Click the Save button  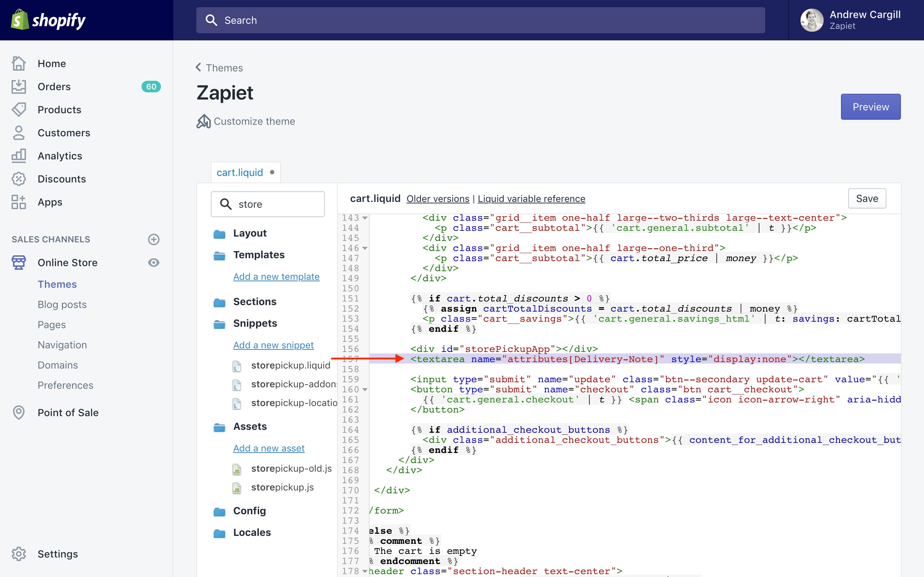[867, 198]
